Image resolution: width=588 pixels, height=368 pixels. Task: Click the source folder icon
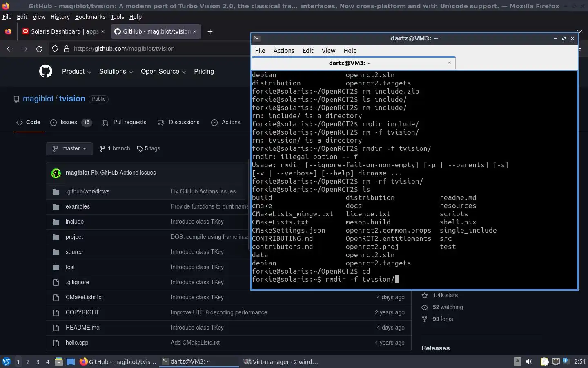point(56,252)
